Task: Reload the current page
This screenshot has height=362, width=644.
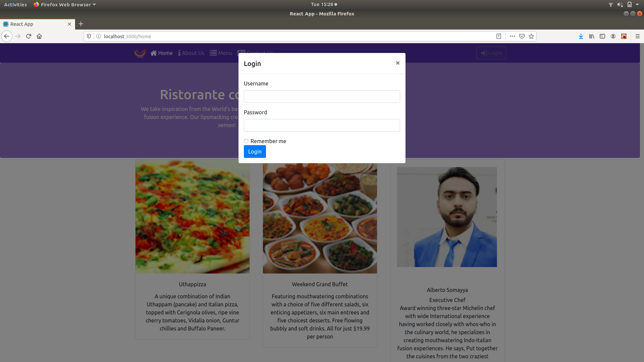Action: tap(29, 36)
